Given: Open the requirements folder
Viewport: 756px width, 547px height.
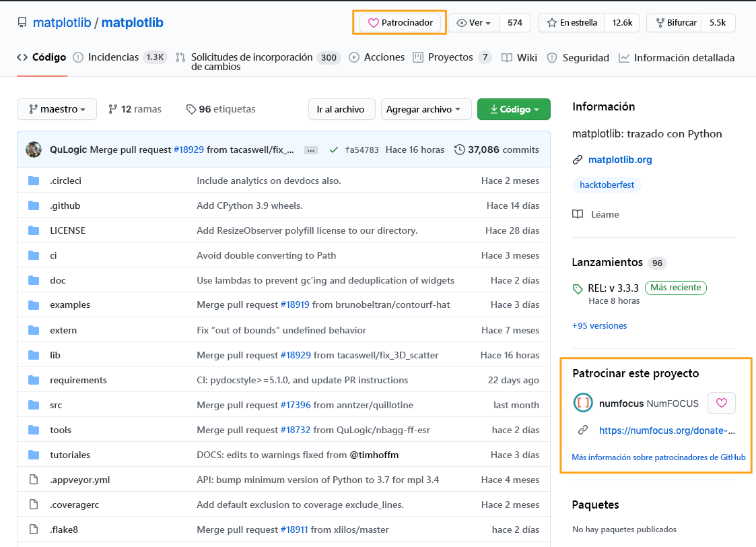Looking at the screenshot, I should coord(78,380).
